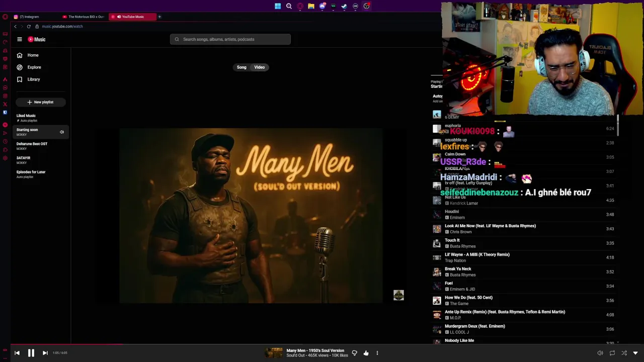
Task: Open new browser tab with plus
Action: coord(159,17)
